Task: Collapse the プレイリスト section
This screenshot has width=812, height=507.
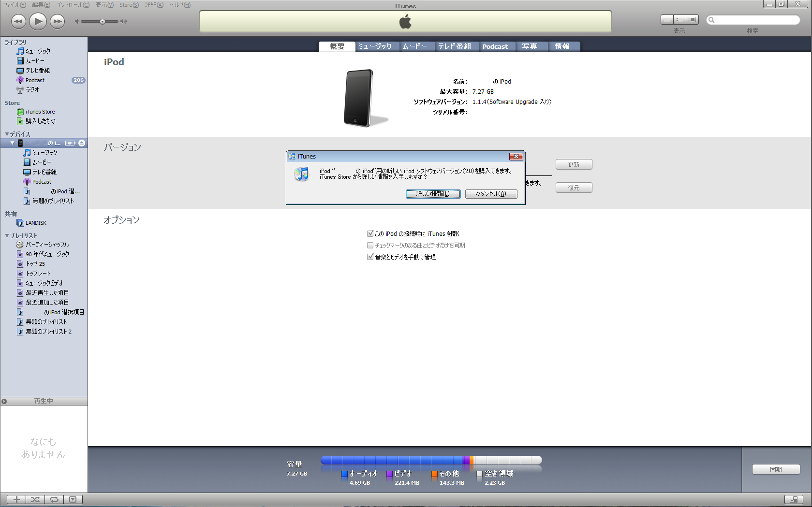Action: [7, 235]
